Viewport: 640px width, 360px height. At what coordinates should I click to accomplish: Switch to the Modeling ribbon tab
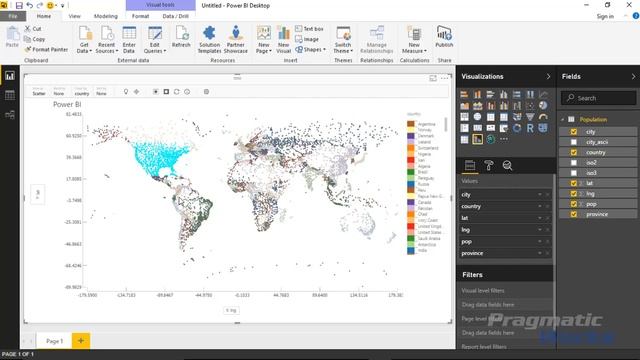pos(105,16)
